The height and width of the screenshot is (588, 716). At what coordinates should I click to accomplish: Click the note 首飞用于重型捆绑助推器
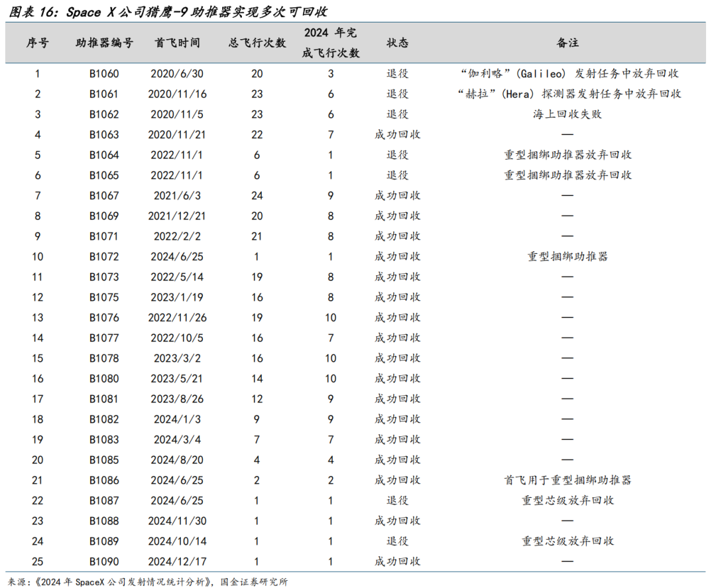[x=567, y=480]
